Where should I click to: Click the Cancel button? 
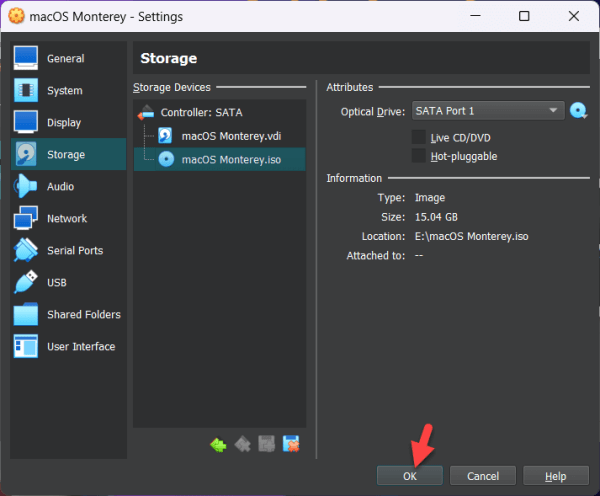(483, 476)
